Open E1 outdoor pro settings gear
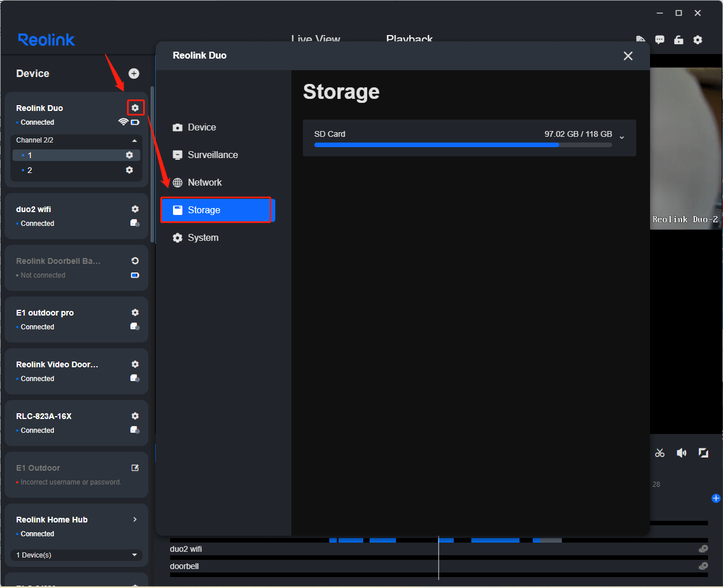The image size is (723, 588). point(135,313)
